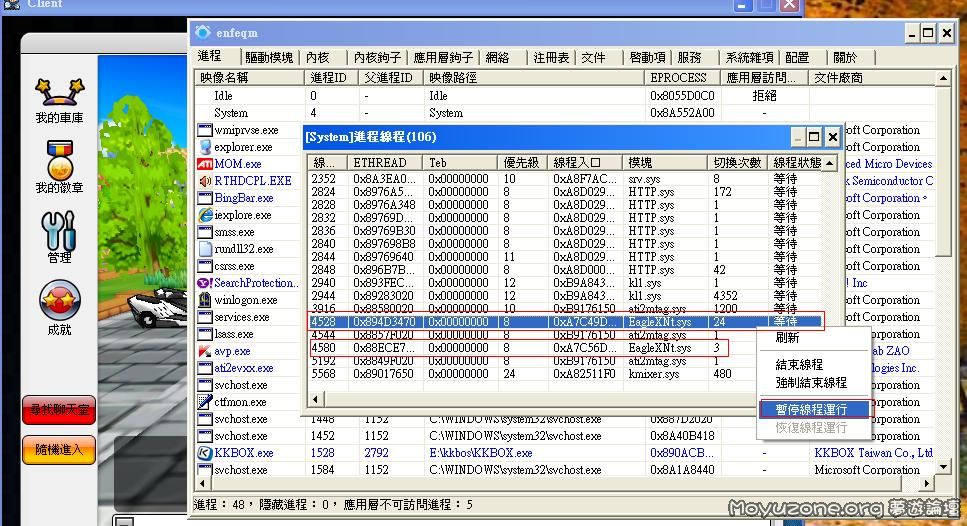Select the avp.exe Kaspersky icon
The width and height of the screenshot is (967, 526).
(205, 351)
